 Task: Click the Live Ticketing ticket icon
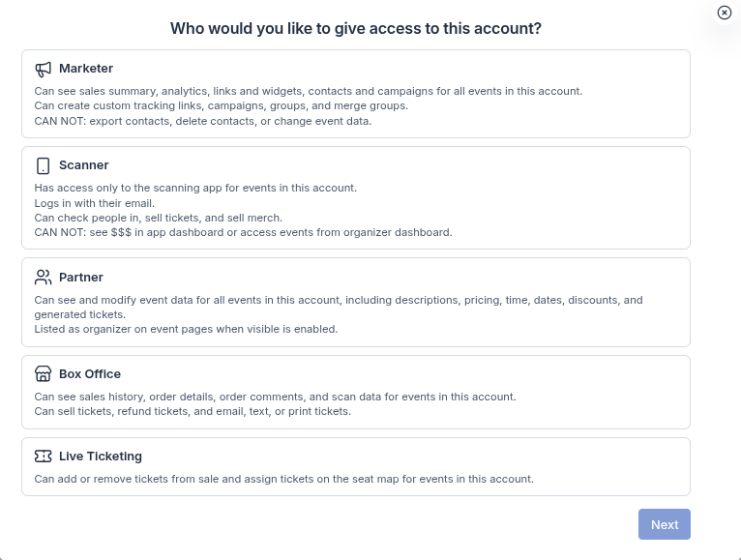[43, 457]
